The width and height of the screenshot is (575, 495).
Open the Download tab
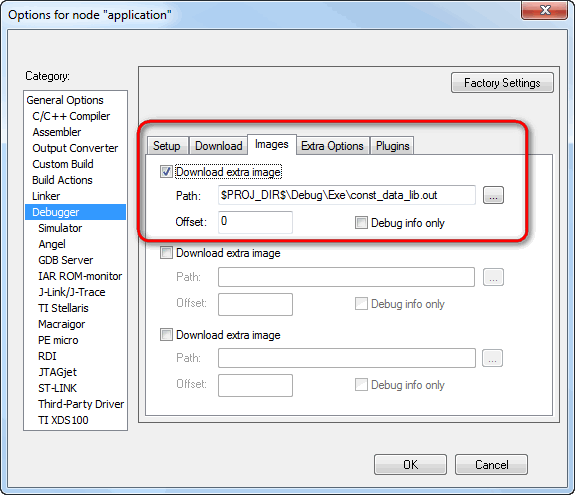point(219,146)
